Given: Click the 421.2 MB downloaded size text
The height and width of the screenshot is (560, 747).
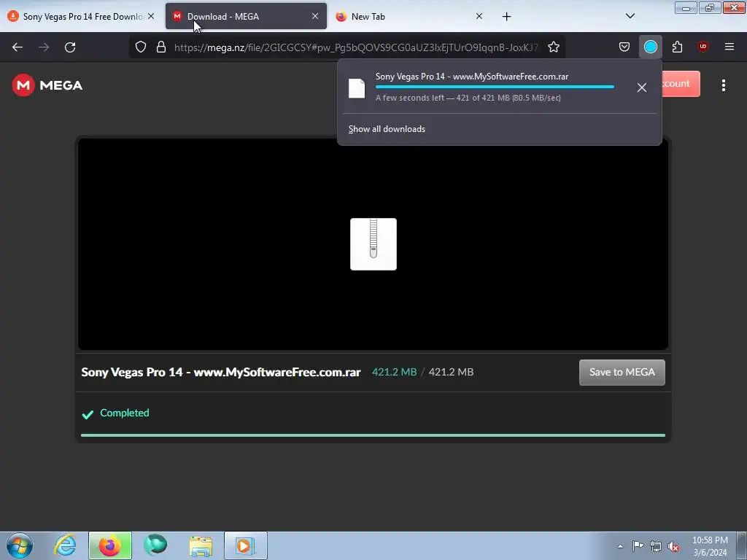Looking at the screenshot, I should coord(394,373).
